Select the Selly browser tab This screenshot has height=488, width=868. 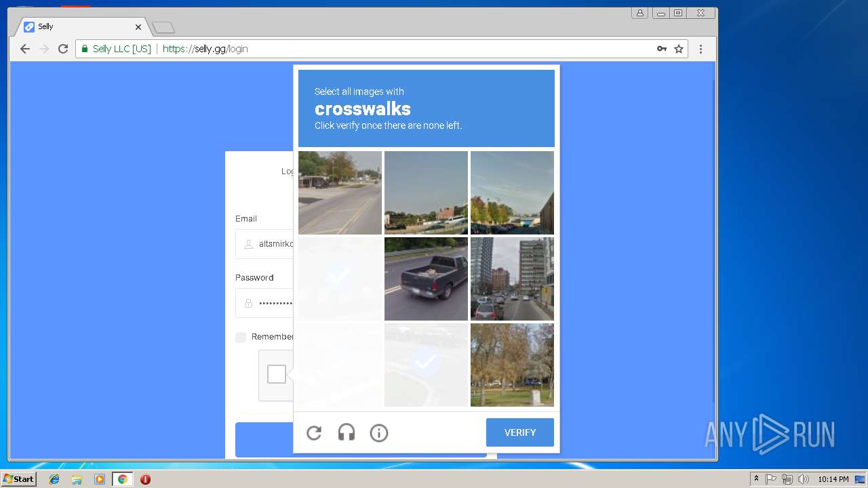click(81, 26)
